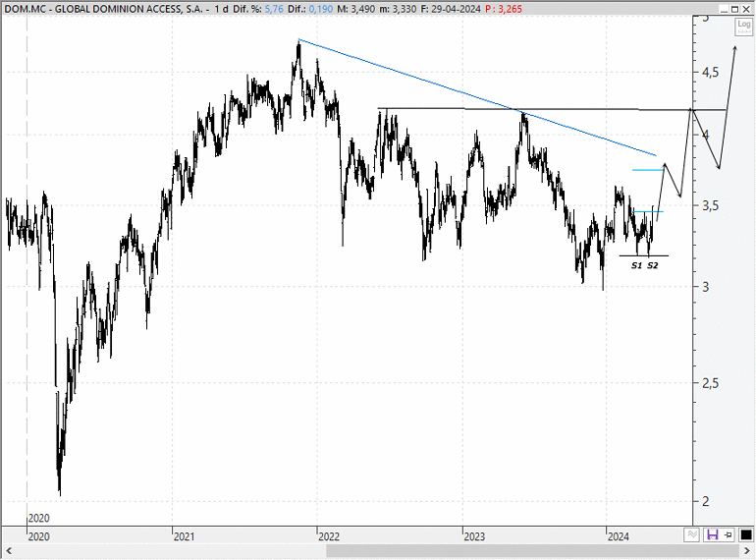Click the Dif. value 0,190

pos(320,9)
